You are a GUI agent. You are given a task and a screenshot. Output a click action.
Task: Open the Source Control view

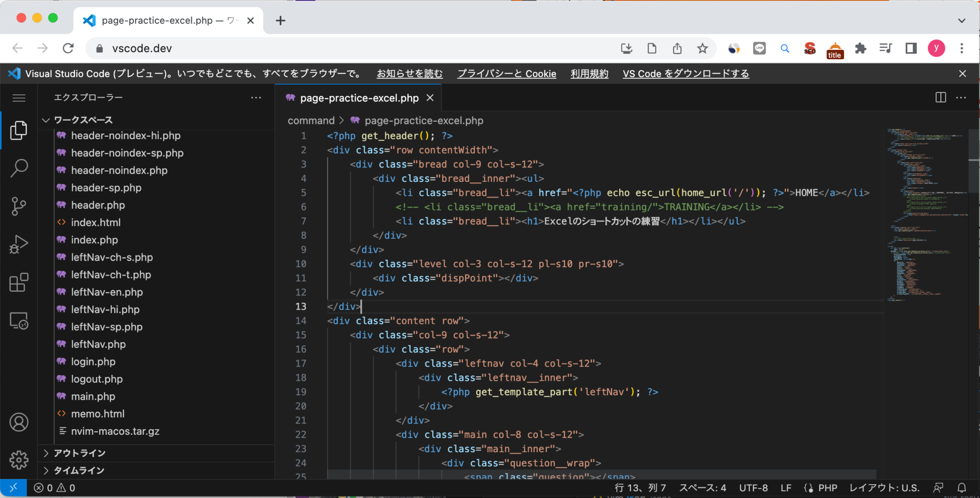click(x=19, y=206)
